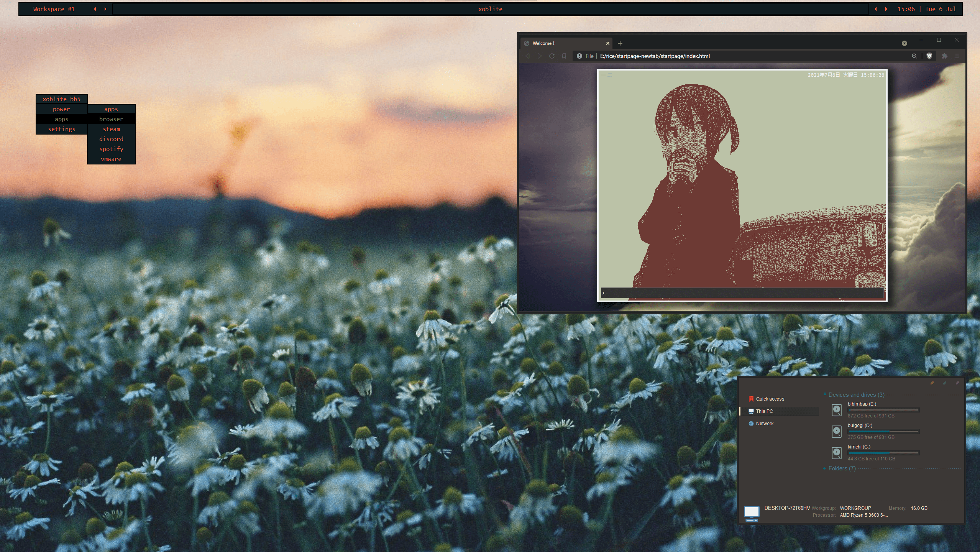This screenshot has width=980, height=552.
Task: Open a new tab with plus icon
Action: tap(620, 43)
